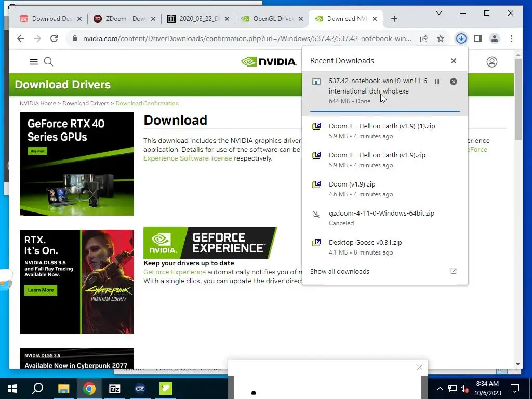
Task: Pause the 537.42 driver download
Action: tap(437, 82)
